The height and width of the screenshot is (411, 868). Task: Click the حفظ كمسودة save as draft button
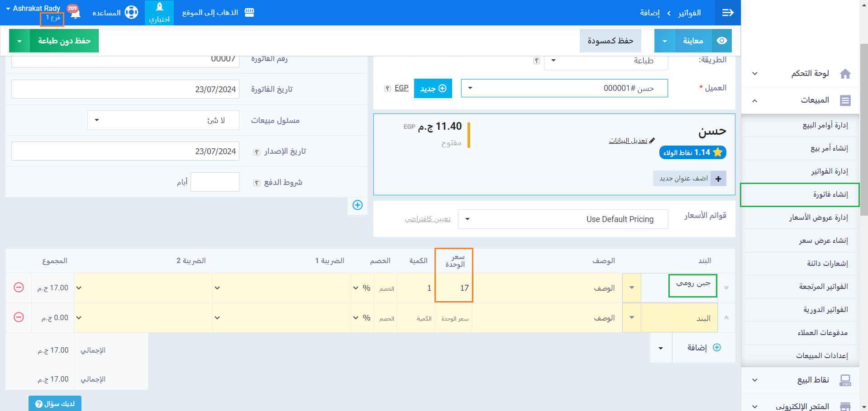[610, 41]
